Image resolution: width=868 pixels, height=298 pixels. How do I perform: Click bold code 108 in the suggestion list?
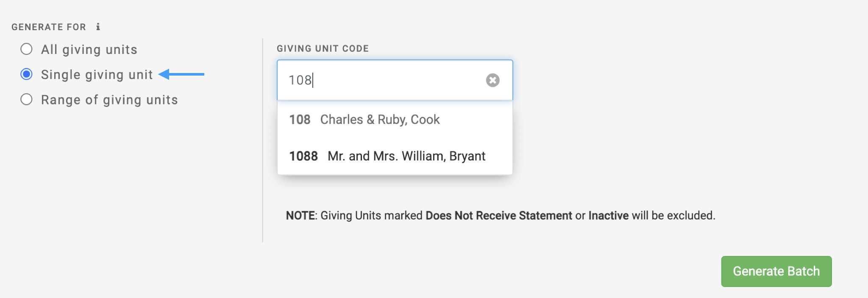[300, 120]
